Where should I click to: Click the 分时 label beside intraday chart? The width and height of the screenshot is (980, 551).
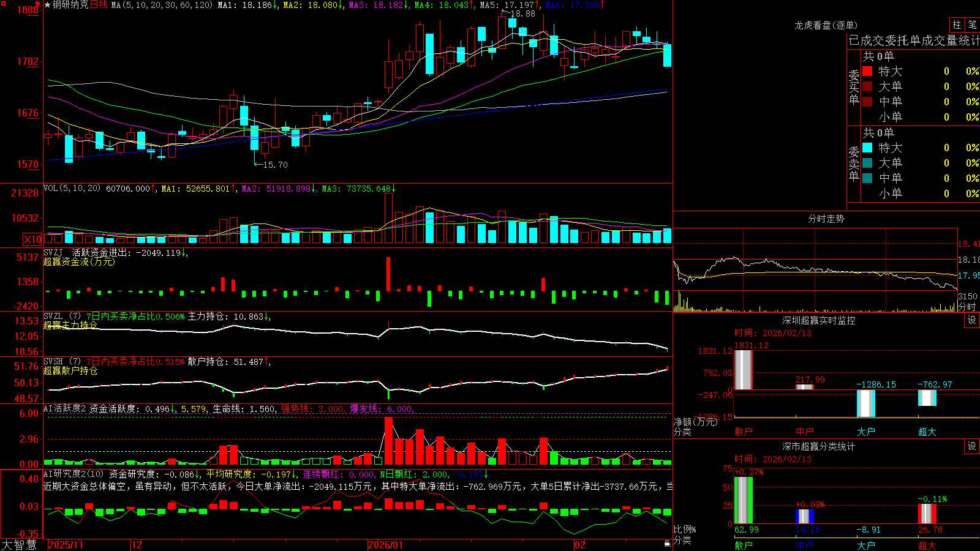pyautogui.click(x=967, y=307)
